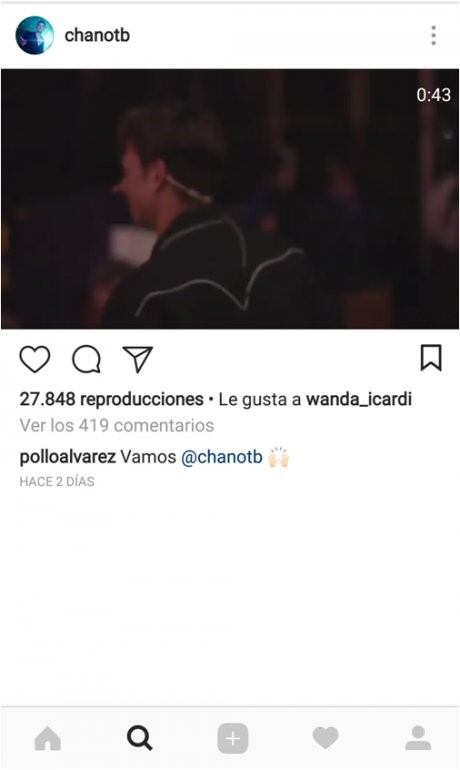This screenshot has height=770, width=460.
Task: Save the post with the bookmark icon
Action: (x=431, y=358)
